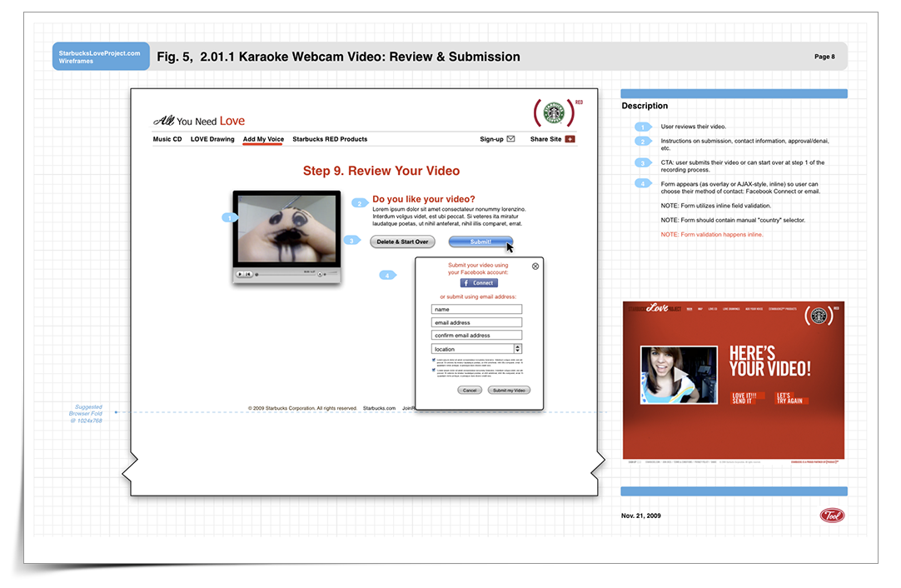Play the webcam video in the player

240,274
